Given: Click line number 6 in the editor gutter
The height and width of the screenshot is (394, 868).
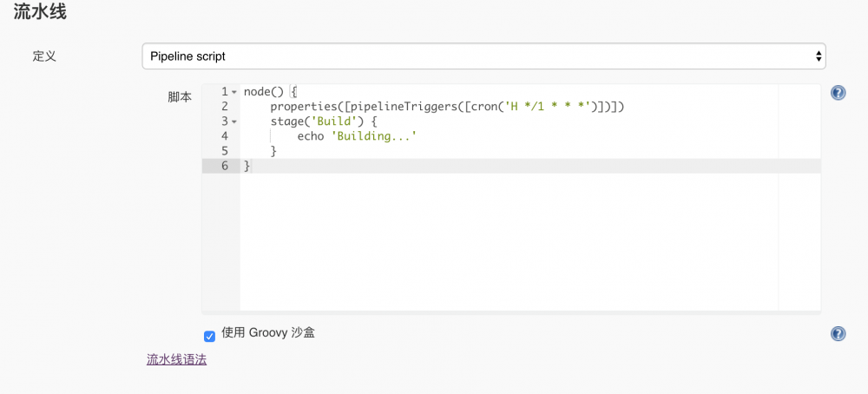Looking at the screenshot, I should click(224, 166).
